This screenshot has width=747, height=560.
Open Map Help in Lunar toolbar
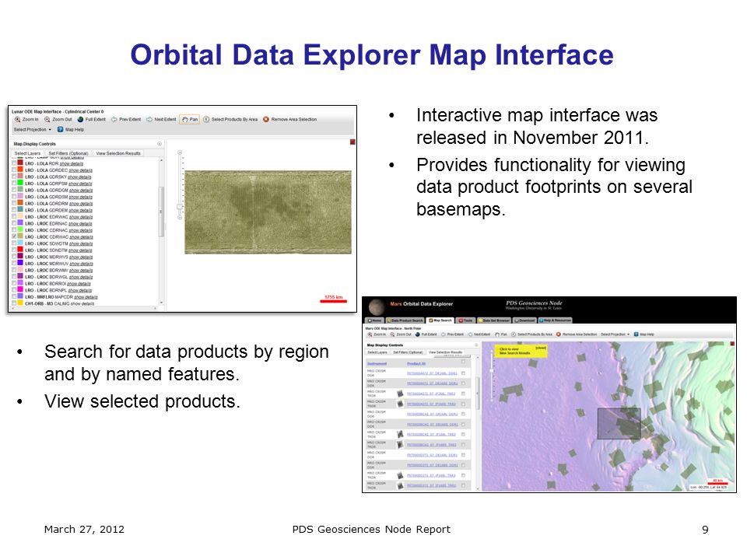tap(71, 130)
